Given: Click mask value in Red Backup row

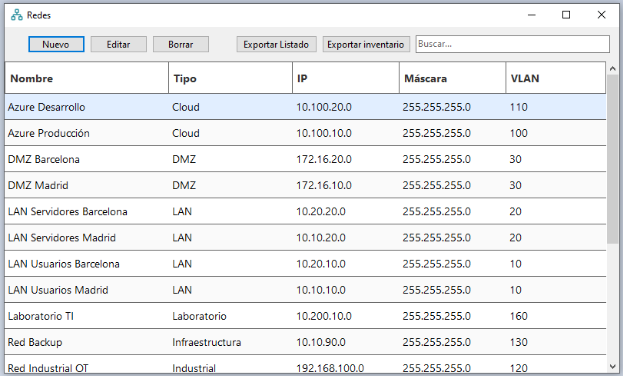Looking at the screenshot, I should pos(437,342).
